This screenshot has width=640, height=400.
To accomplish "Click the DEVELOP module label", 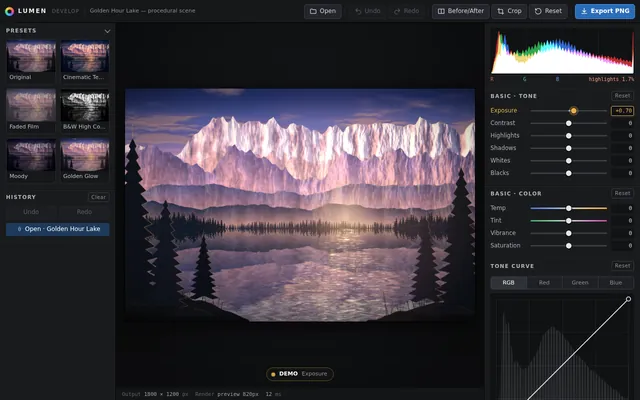I will (65, 11).
